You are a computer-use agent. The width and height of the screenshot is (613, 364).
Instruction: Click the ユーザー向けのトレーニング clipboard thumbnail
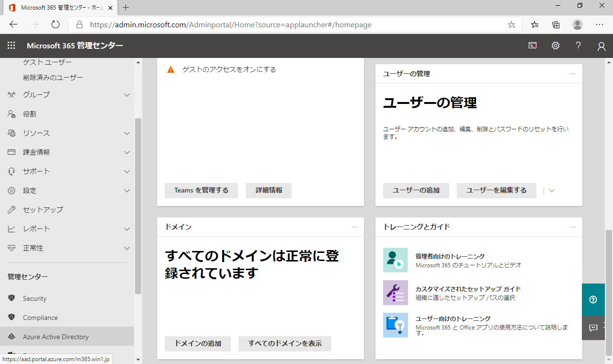[396, 325]
